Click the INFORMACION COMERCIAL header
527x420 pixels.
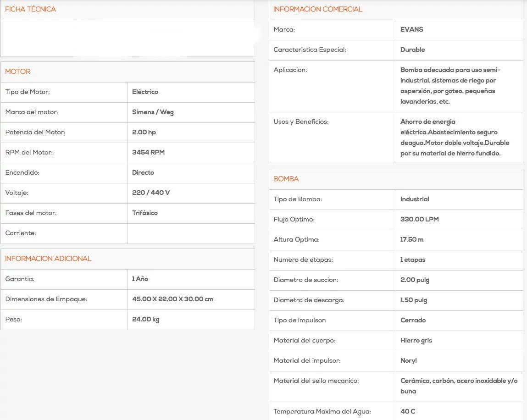(317, 9)
